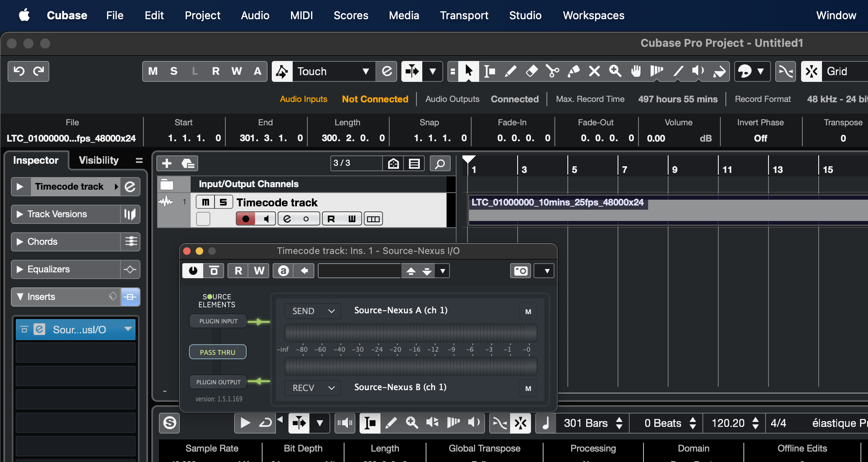
Task: Open the SEND mode dropdown
Action: click(x=313, y=311)
